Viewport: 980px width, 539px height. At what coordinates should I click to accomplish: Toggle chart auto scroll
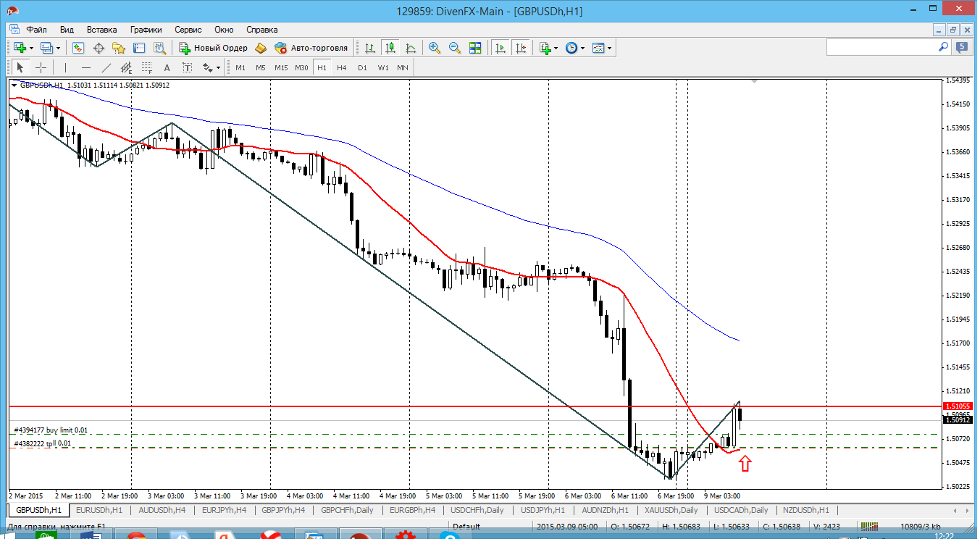500,48
